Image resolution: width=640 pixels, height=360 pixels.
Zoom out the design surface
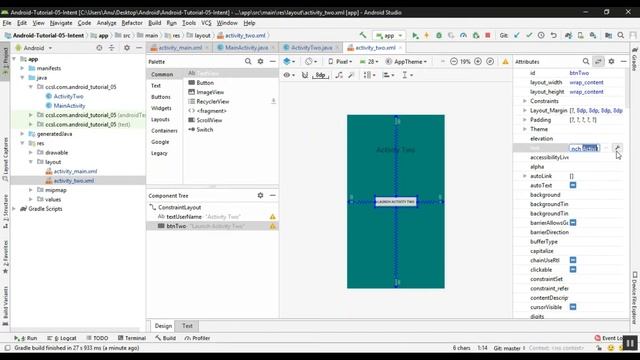pyautogui.click(x=453, y=62)
